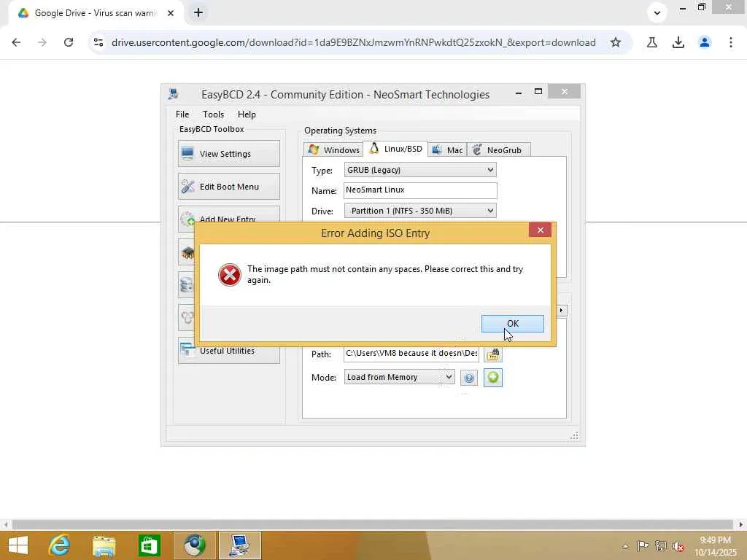View site information icon in address bar

point(98,42)
